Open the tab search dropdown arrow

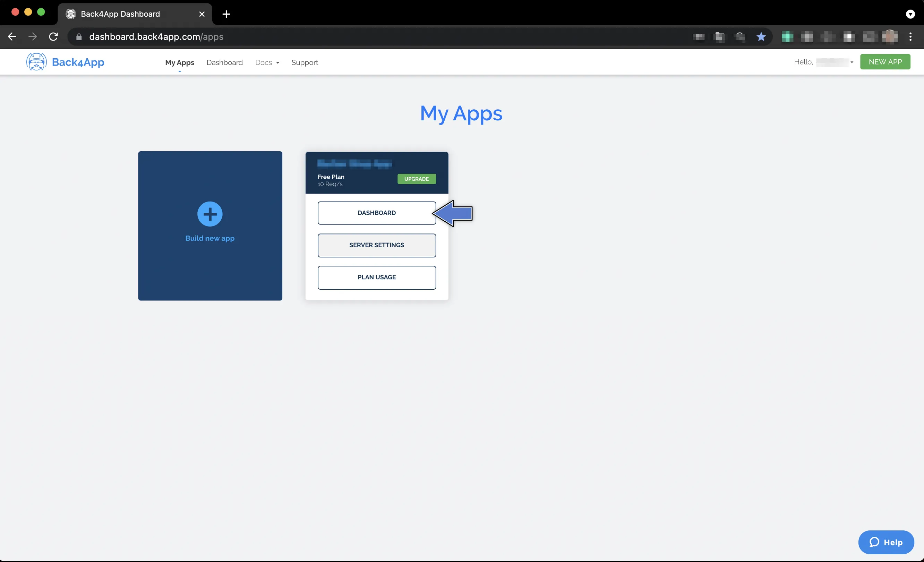pyautogui.click(x=910, y=14)
